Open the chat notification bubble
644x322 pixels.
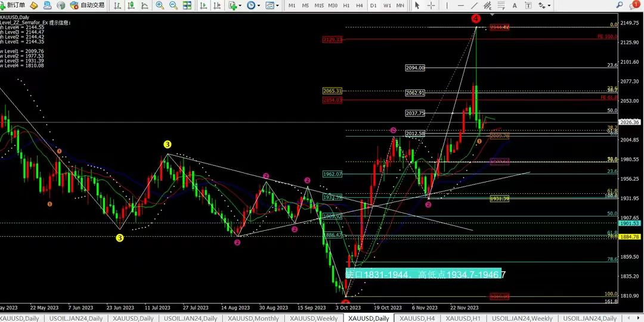coord(636,5)
